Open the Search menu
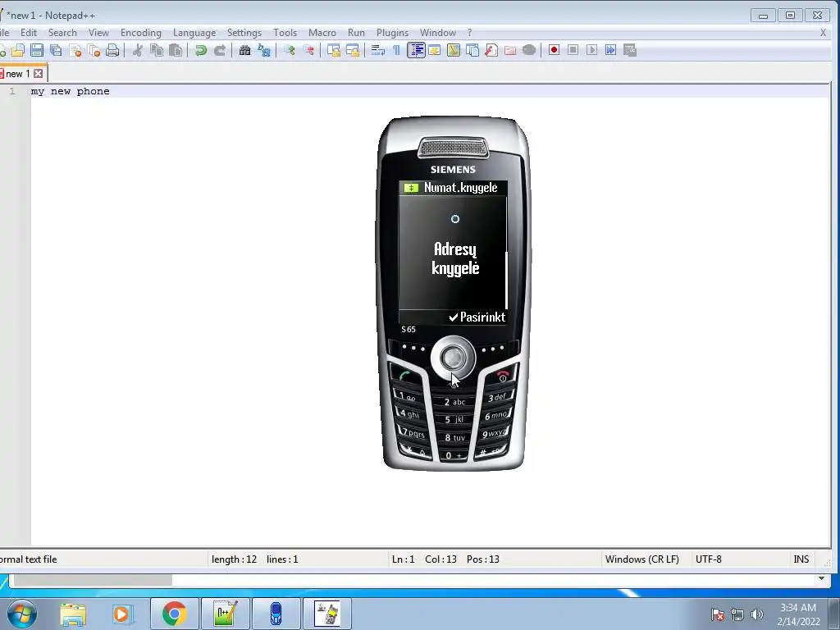 point(62,33)
